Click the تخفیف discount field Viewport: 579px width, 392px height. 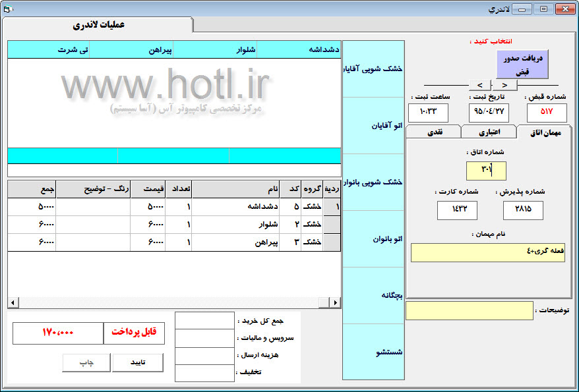pos(204,373)
